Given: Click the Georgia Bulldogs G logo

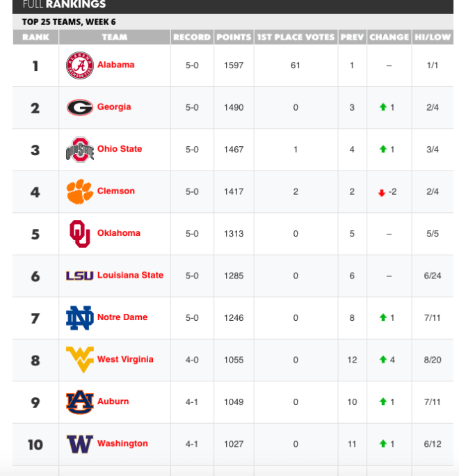Looking at the screenshot, I should [80, 107].
